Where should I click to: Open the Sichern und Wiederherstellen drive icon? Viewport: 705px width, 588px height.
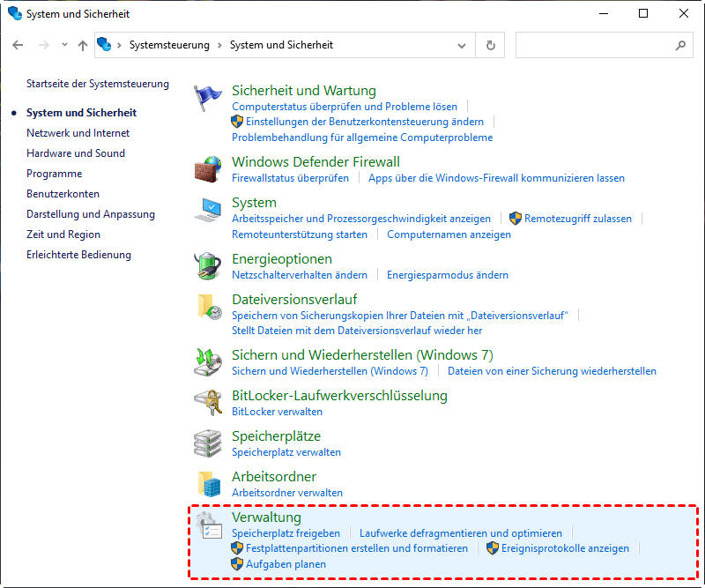point(208,362)
